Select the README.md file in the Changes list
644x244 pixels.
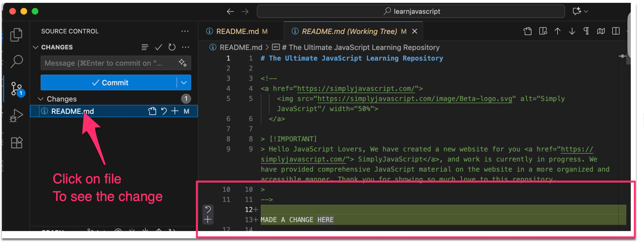[114, 111]
